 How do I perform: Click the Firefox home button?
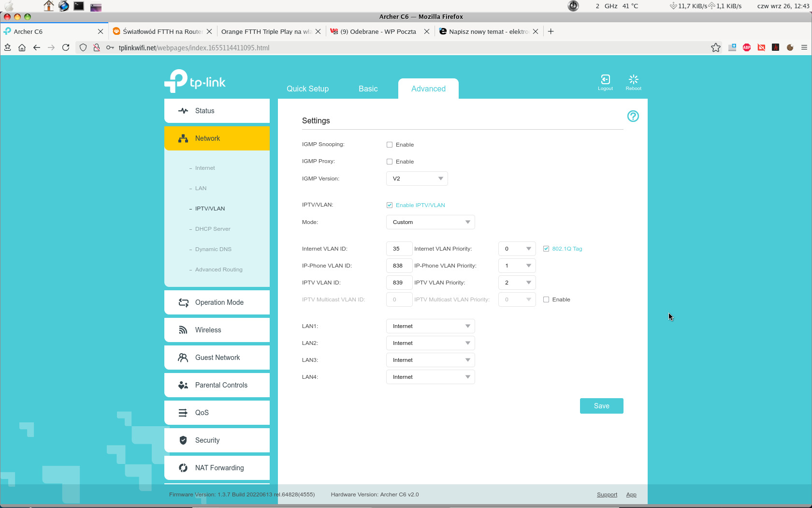[x=22, y=47]
